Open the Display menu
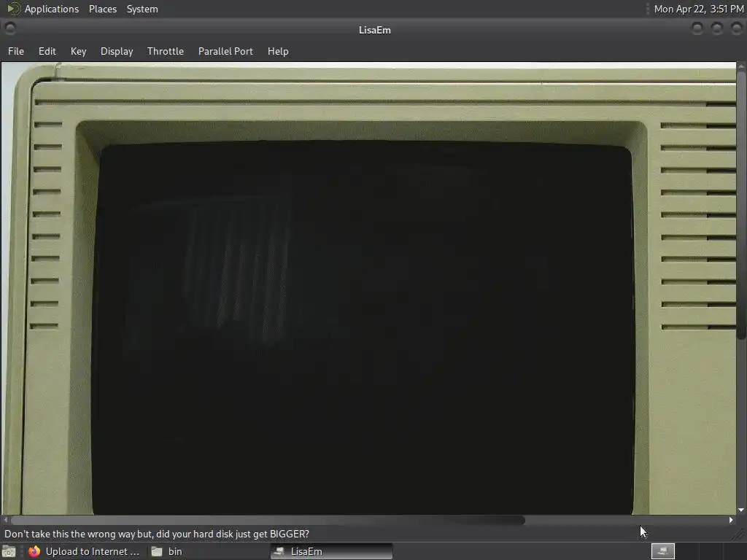This screenshot has height=560, width=747. point(117,51)
